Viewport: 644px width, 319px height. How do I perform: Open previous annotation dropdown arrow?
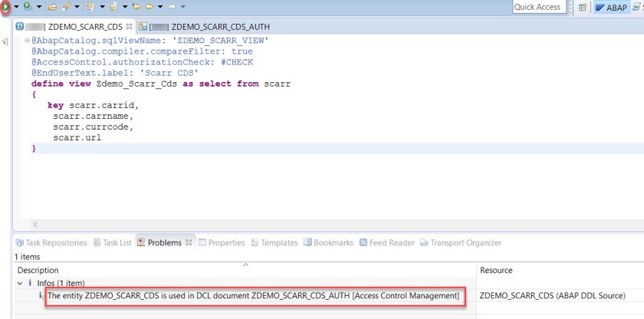(x=125, y=7)
